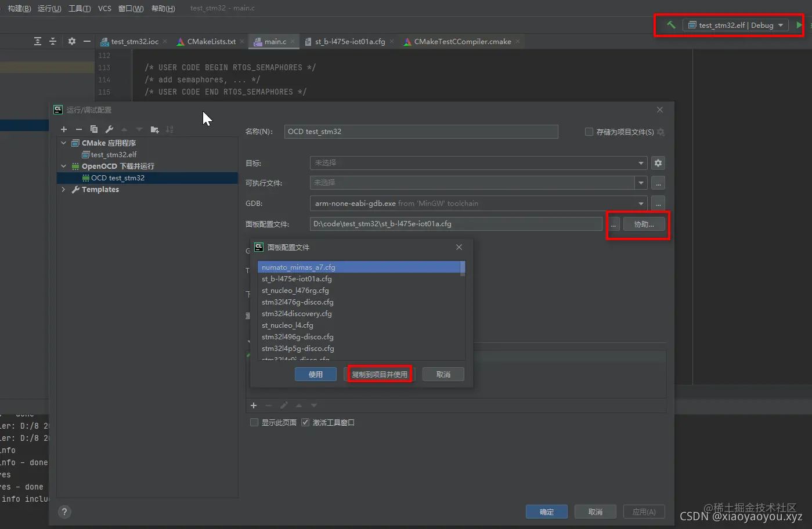
Task: Click the editor settings gear icon
Action: (x=72, y=41)
